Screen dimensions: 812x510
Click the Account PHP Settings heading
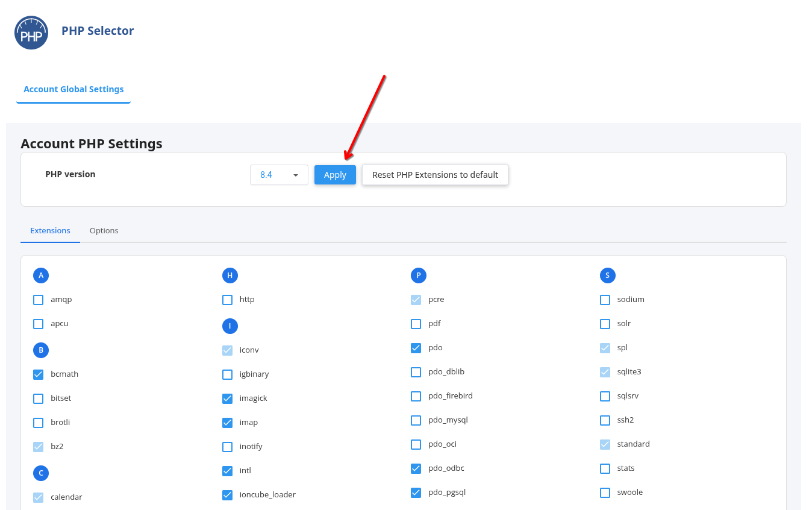click(92, 143)
